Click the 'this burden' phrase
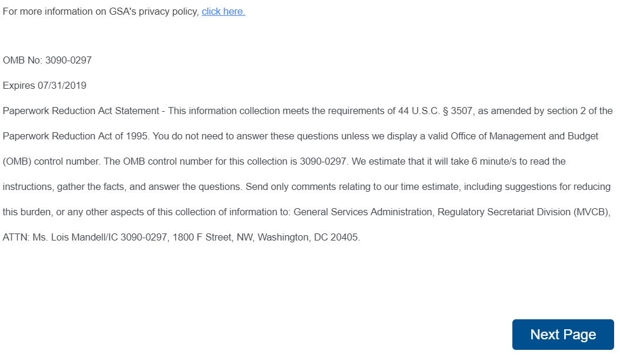Screen dimensions: 620x364 26,212
